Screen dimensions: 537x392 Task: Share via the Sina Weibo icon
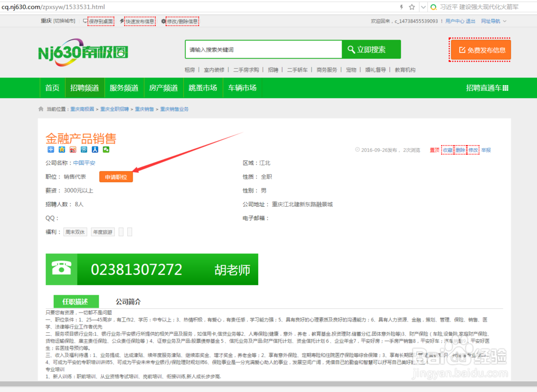(74, 149)
